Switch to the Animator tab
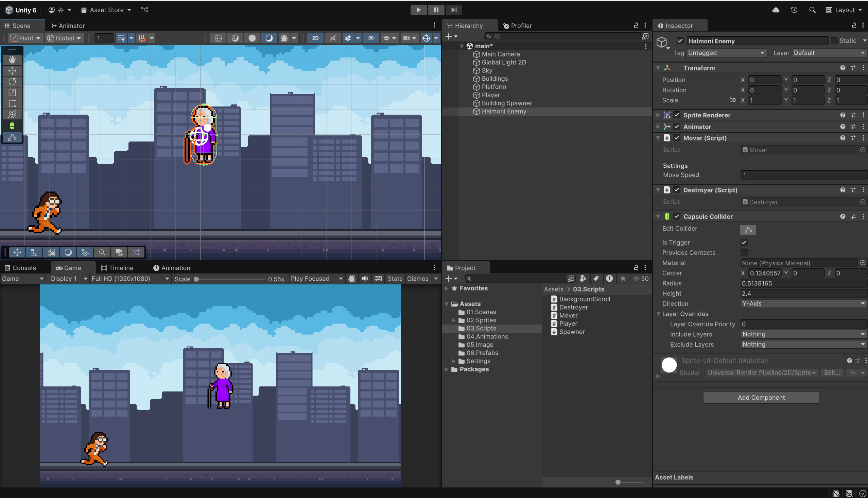Image resolution: width=868 pixels, height=498 pixels. pos(68,26)
